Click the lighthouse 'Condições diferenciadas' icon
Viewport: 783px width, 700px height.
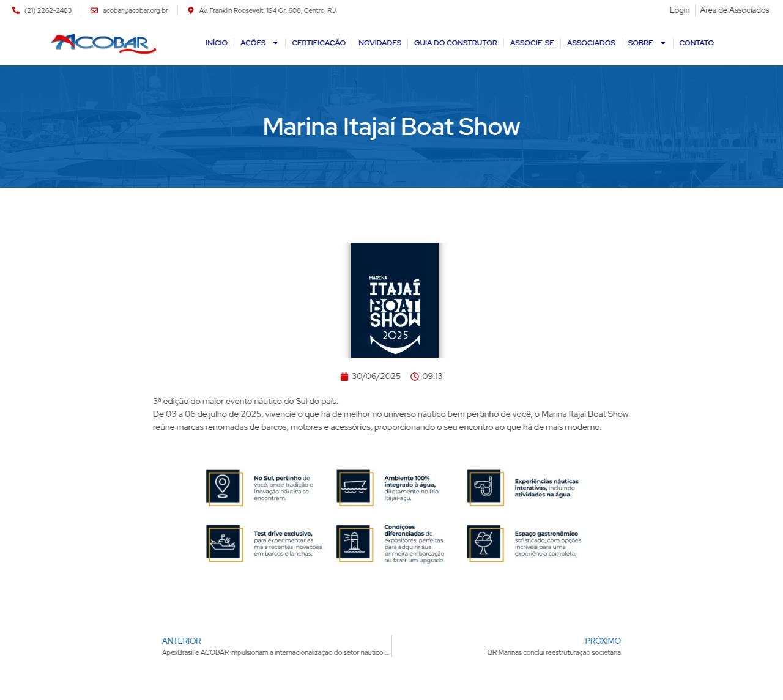coord(354,543)
